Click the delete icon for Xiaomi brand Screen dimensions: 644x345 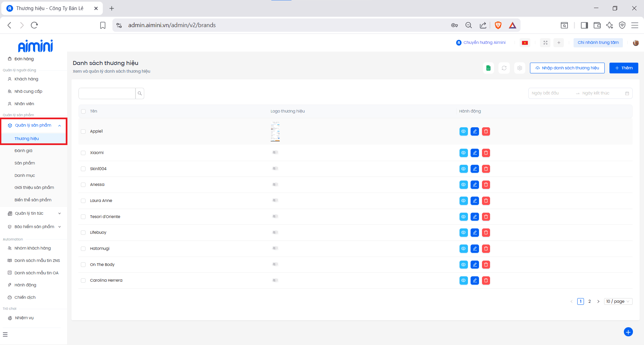pos(486,153)
